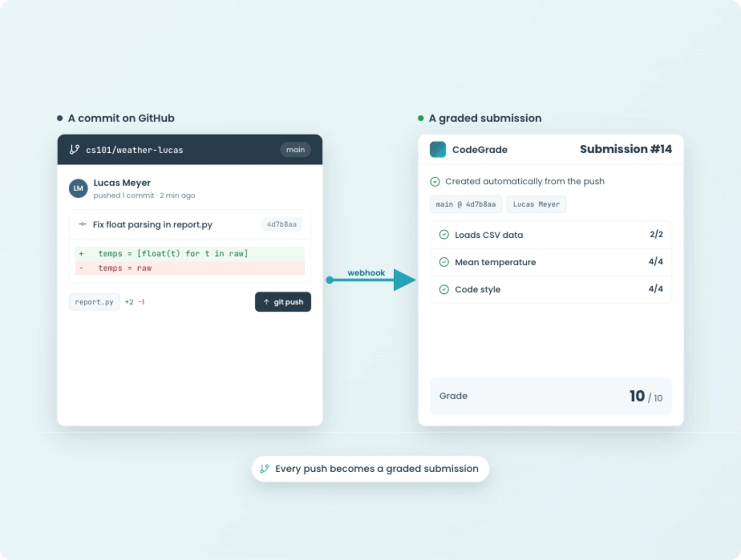The image size is (741, 560).
Task: Click the -1 deletions count
Action: coord(142,302)
